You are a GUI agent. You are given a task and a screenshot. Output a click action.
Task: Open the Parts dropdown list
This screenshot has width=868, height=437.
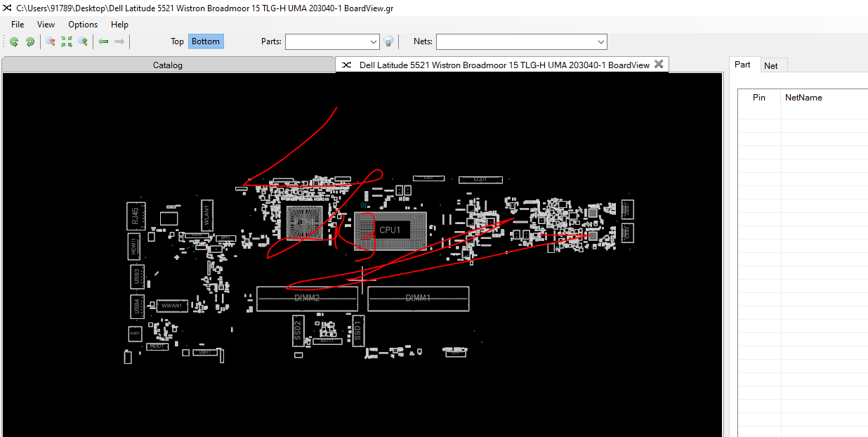click(x=374, y=42)
